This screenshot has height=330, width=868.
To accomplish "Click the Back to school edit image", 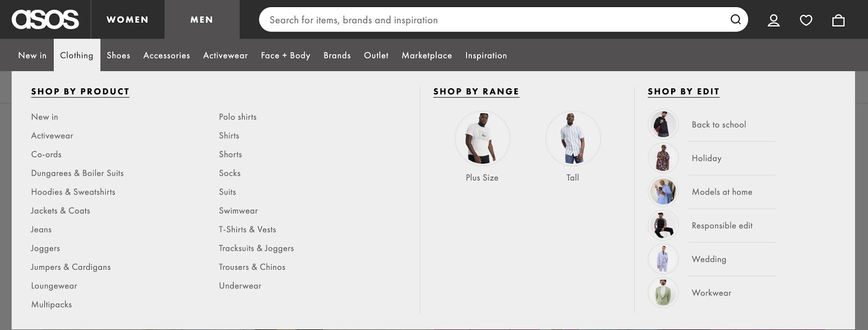I will [663, 125].
